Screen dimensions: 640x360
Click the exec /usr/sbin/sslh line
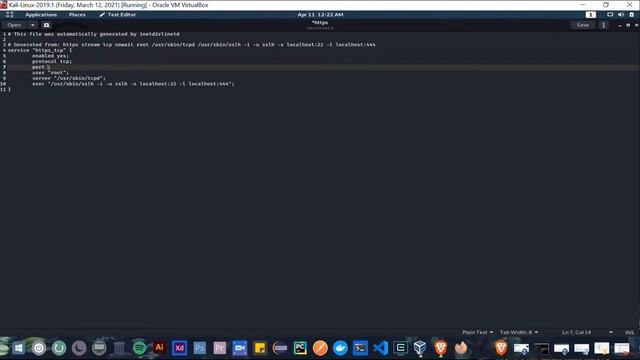pyautogui.click(x=133, y=84)
